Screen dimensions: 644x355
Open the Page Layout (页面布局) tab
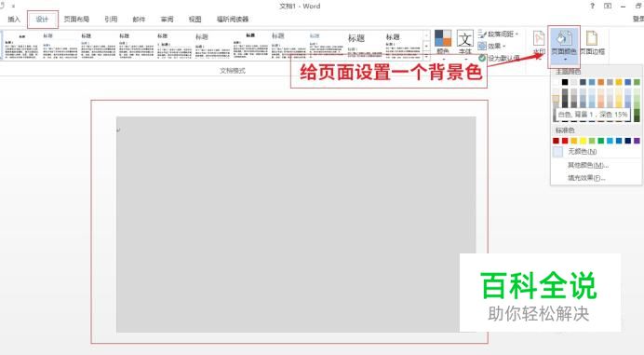coord(76,20)
